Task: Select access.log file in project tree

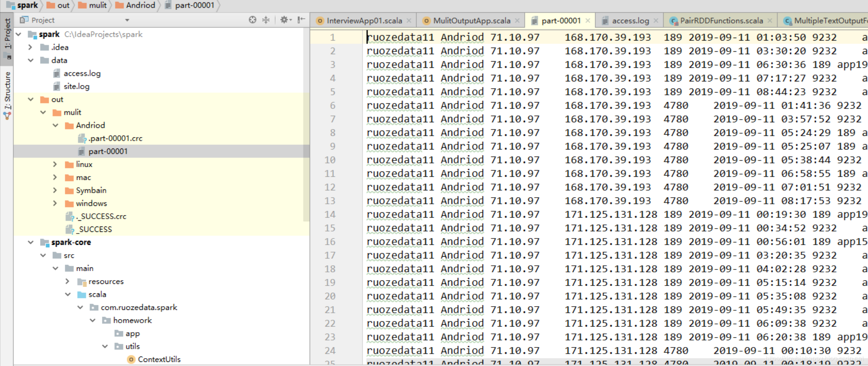Action: point(82,73)
